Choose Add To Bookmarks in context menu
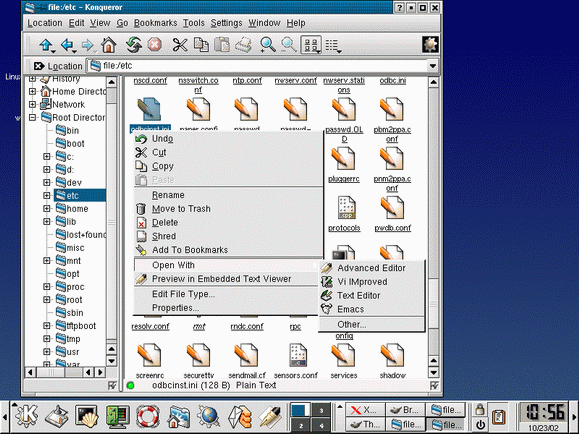579x434 pixels. (x=228, y=250)
